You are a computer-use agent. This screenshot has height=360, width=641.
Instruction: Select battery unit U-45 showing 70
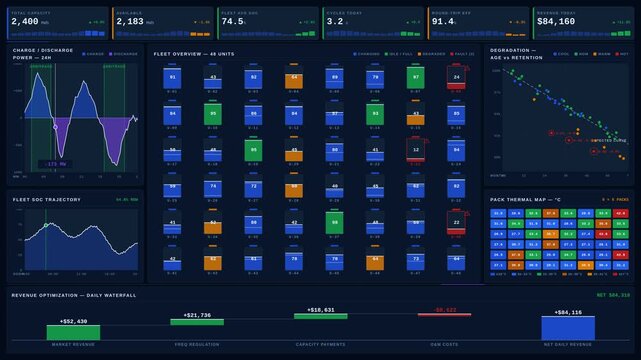pos(334,259)
